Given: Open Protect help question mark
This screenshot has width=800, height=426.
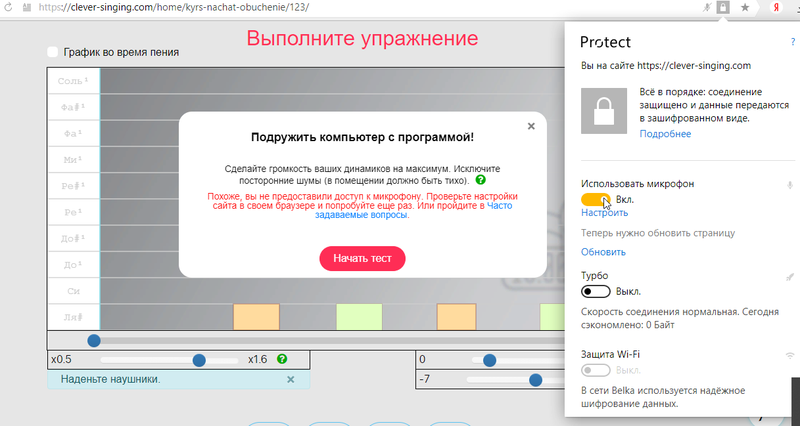Looking at the screenshot, I should [793, 42].
